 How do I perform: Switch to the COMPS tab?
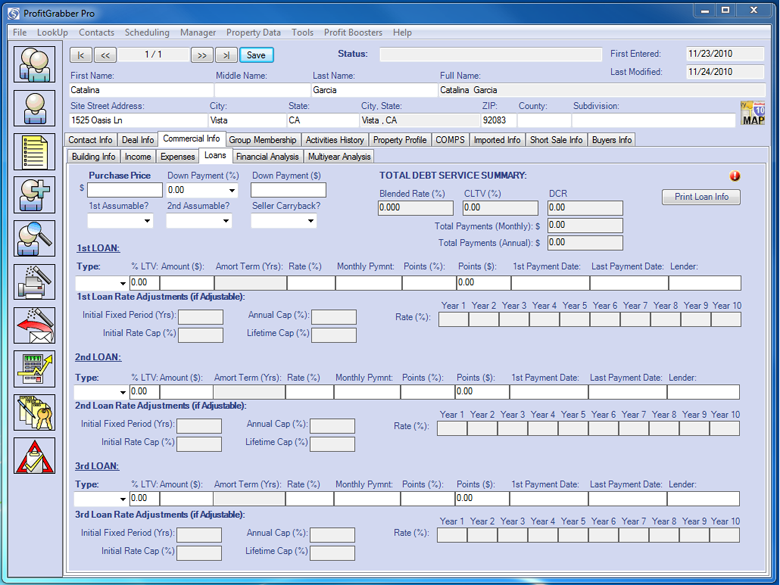pos(450,140)
